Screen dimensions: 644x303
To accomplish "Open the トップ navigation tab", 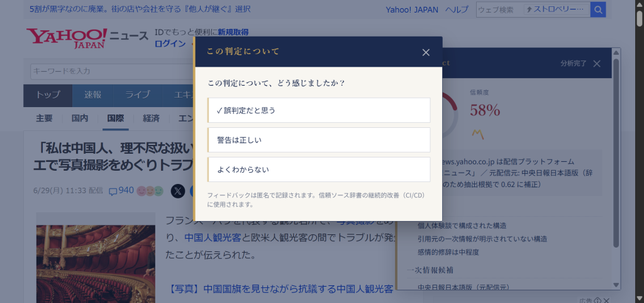I will 48,95.
